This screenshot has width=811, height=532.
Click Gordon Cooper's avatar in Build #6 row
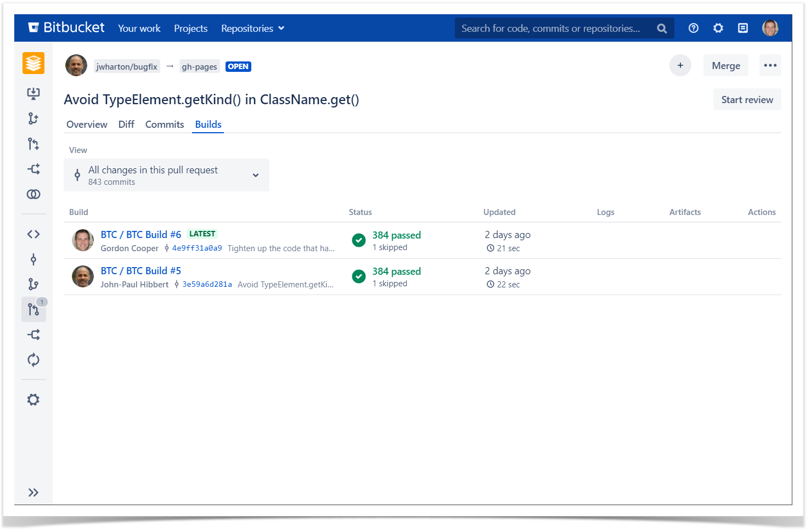[83, 240]
